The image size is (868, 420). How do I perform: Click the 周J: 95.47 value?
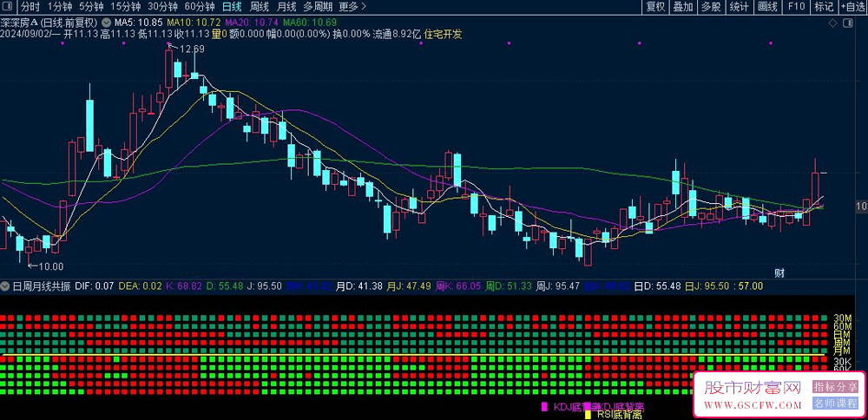coord(558,286)
